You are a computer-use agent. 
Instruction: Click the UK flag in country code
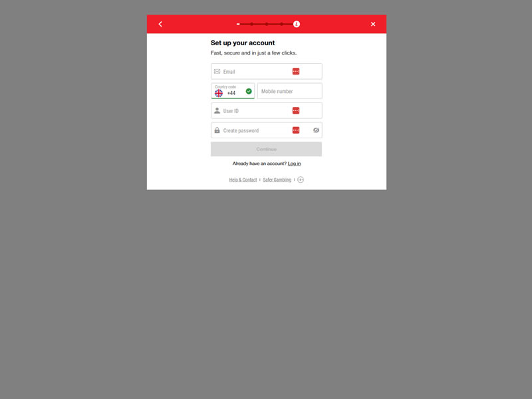[219, 93]
